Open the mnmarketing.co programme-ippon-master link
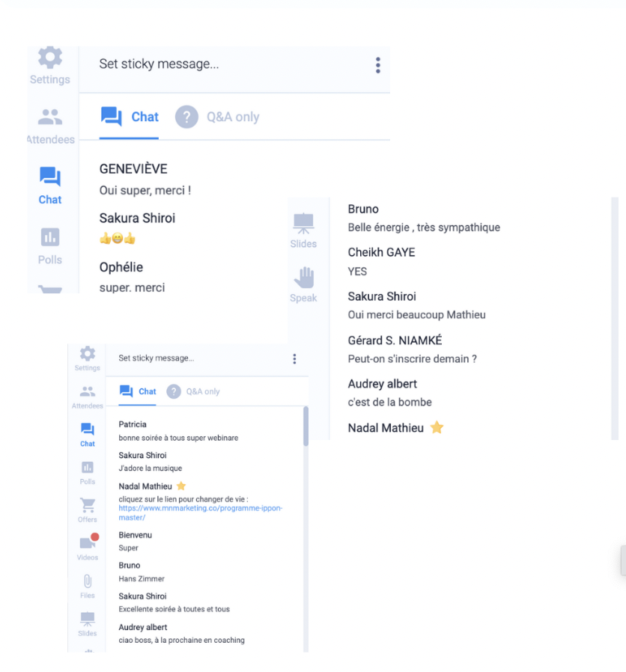 pos(200,513)
